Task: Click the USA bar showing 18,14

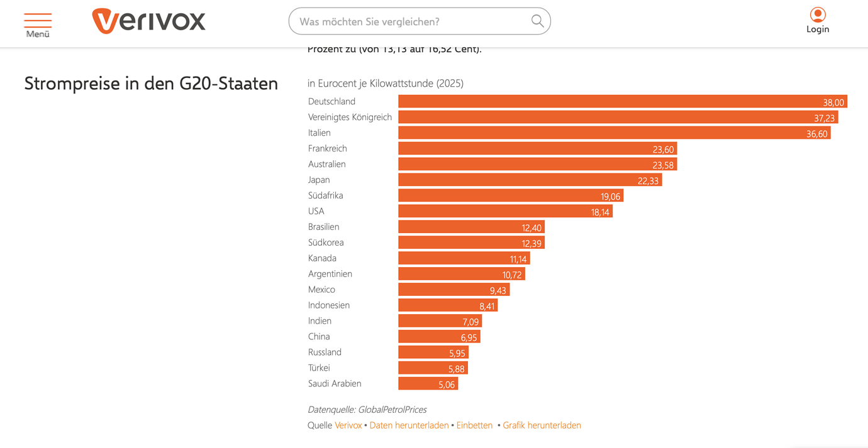Action: 505,212
